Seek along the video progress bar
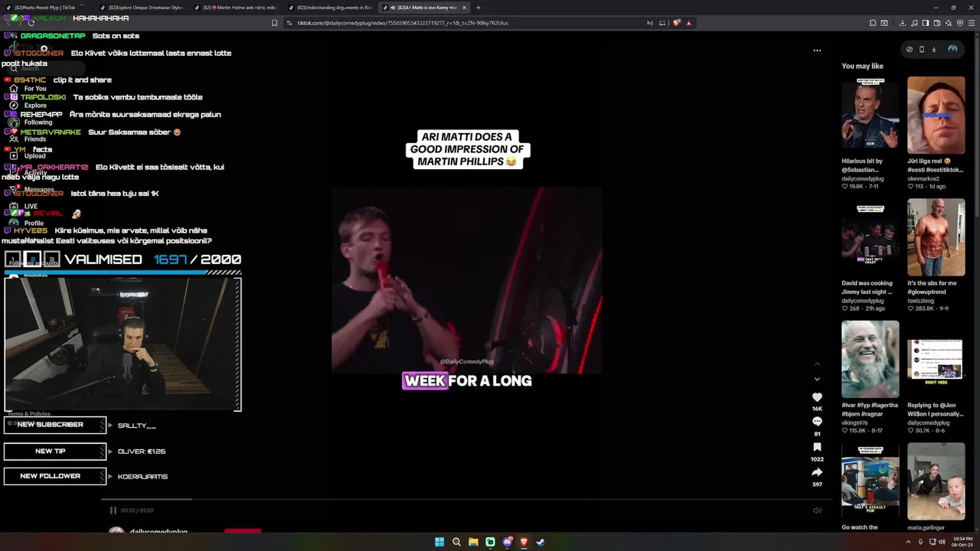The height and width of the screenshot is (551, 980). [467, 500]
